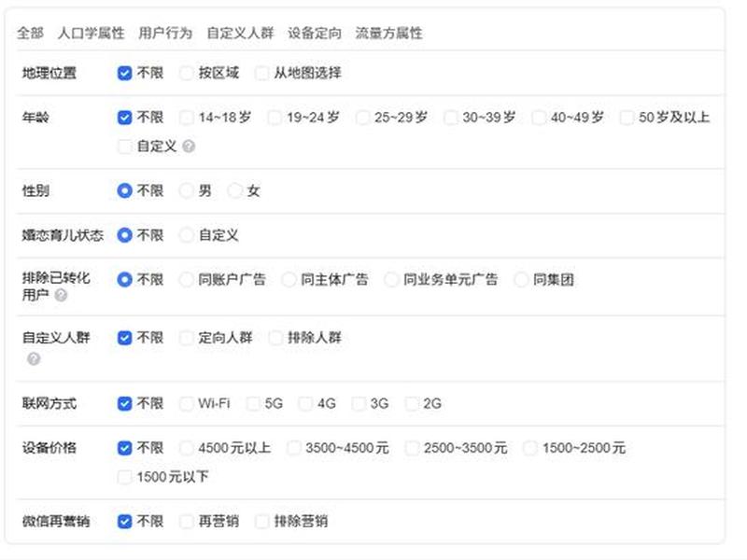Check the 19~24岁 age option
The height and width of the screenshot is (560, 747).
click(x=274, y=118)
